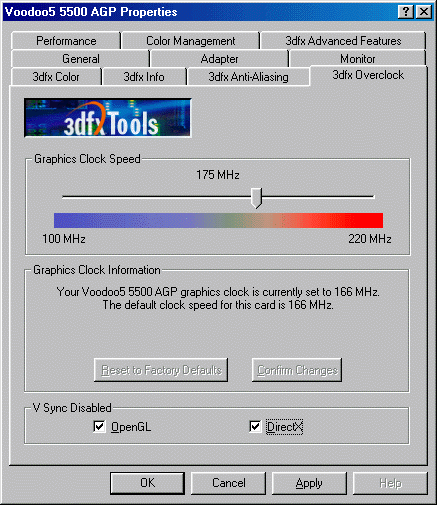The width and height of the screenshot is (438, 505).
Task: Click the blue-to-red clock speed gradient bar
Action: pos(218,220)
